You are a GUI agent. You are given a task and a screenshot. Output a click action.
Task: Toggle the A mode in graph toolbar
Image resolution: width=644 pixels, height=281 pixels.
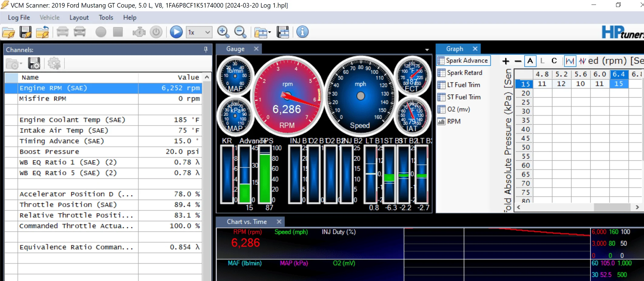pyautogui.click(x=530, y=61)
